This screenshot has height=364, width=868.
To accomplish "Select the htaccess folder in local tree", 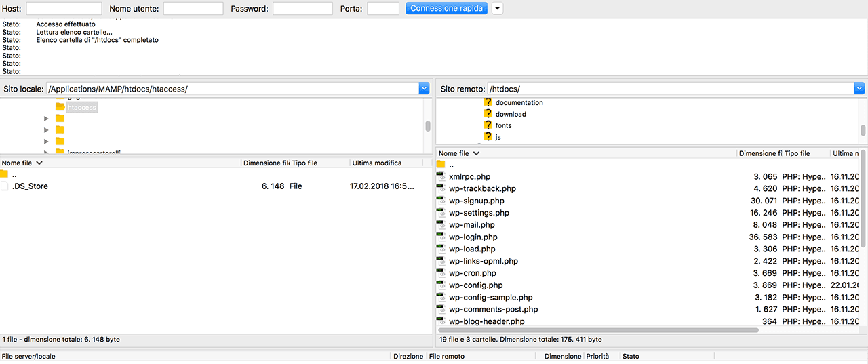I will [x=82, y=107].
